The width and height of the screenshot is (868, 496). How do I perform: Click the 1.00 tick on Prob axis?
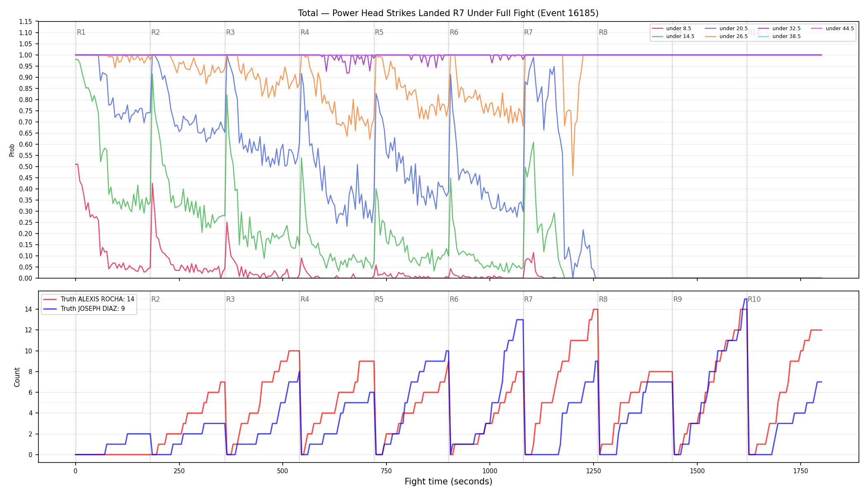26,55
